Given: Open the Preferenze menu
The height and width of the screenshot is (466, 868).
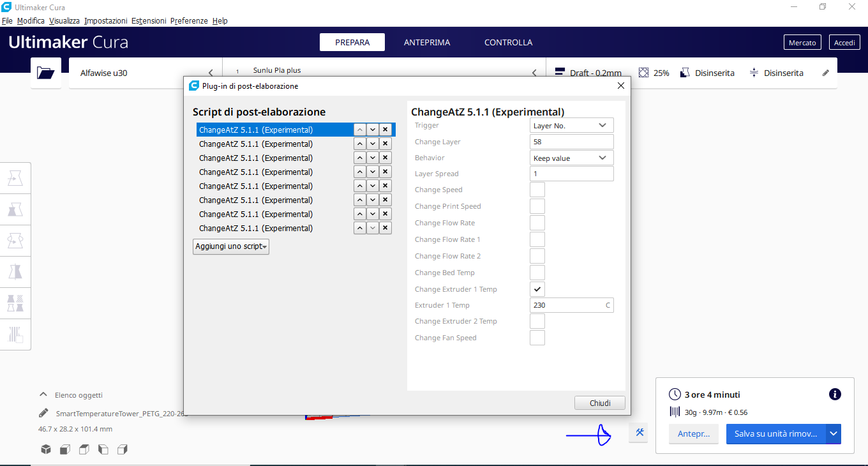Looking at the screenshot, I should coord(189,21).
